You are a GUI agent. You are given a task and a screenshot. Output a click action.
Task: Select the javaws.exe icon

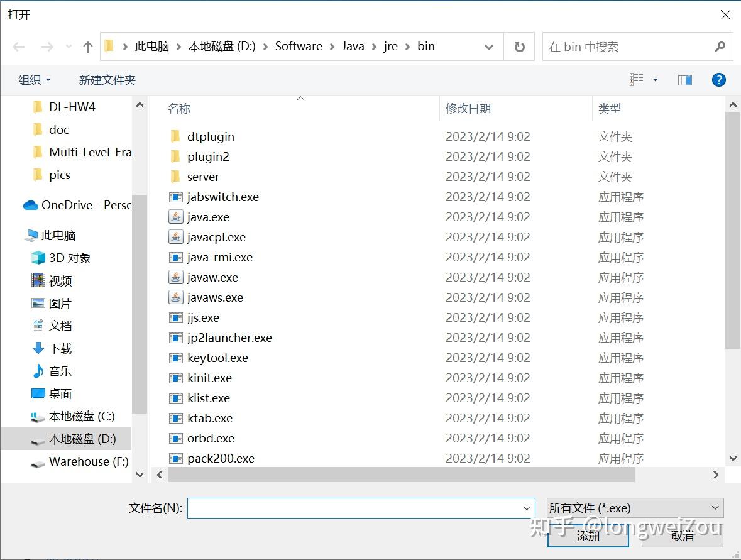pyautogui.click(x=176, y=297)
